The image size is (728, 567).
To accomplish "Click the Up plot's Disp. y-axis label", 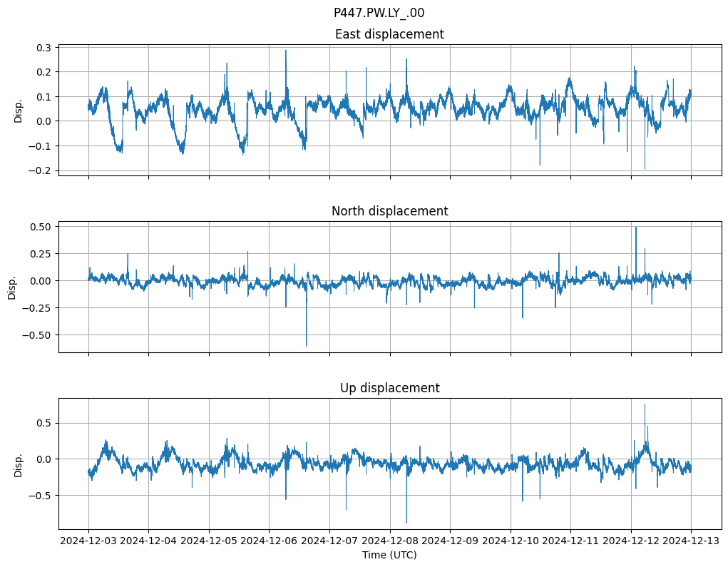I will click(x=19, y=464).
